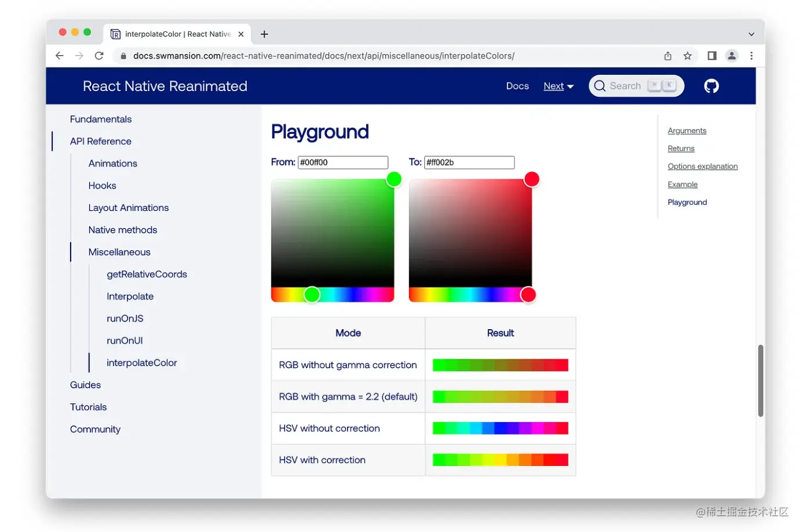The height and width of the screenshot is (532, 803).
Task: Open Community in the sidebar
Action: 96,429
